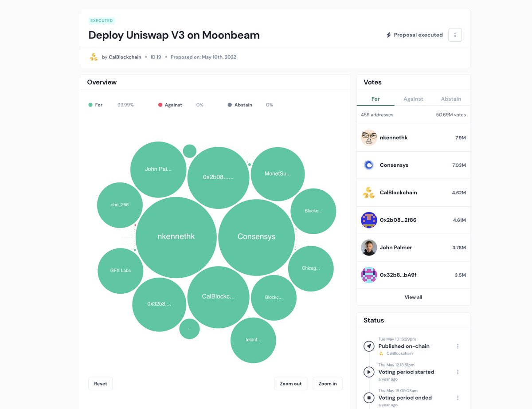Click CalBlockchain name under Published on-chain

(x=399, y=354)
